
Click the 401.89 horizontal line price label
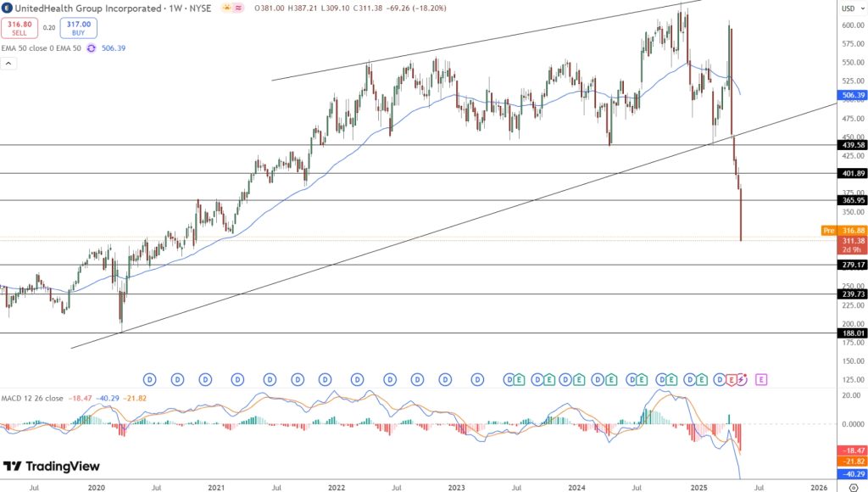tap(853, 173)
